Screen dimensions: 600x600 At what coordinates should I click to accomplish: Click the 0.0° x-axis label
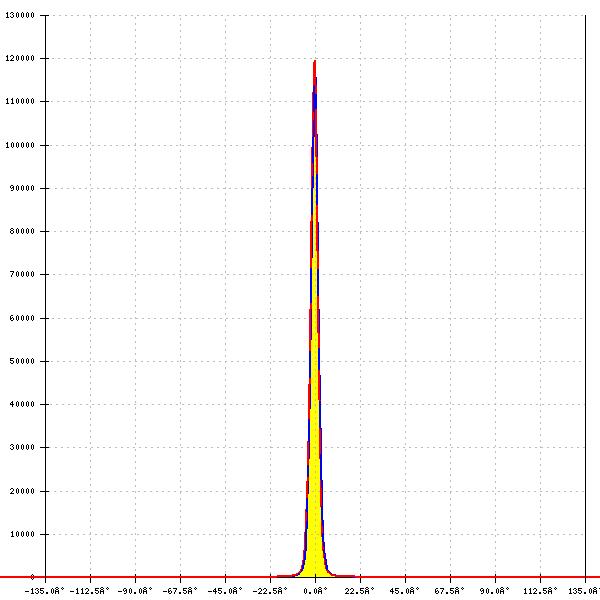[316, 591]
